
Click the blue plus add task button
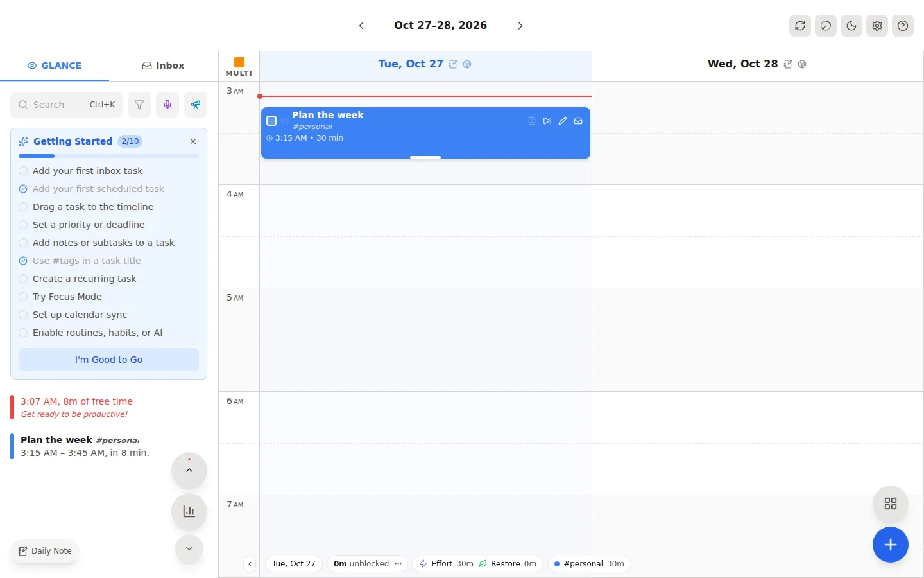(891, 545)
